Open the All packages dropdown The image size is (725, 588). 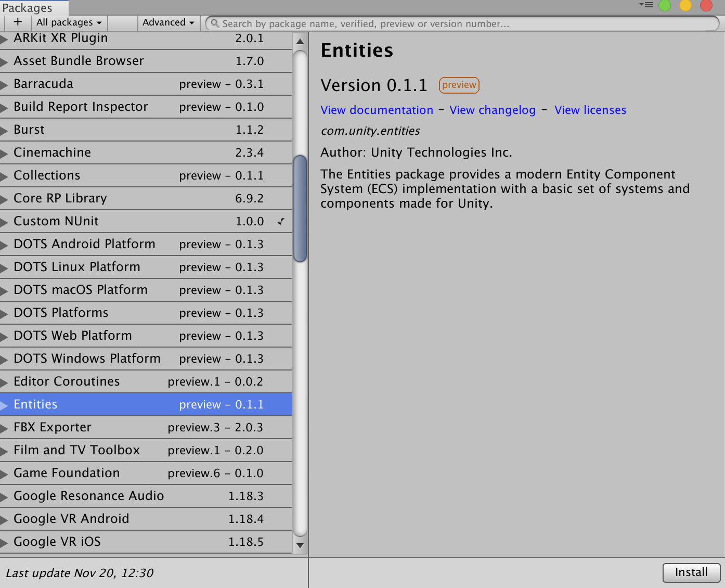coord(69,22)
